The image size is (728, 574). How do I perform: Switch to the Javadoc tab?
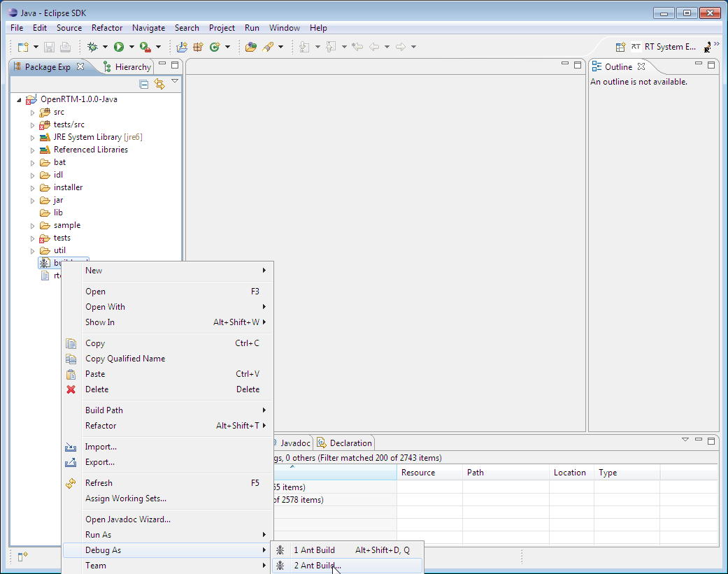[292, 443]
